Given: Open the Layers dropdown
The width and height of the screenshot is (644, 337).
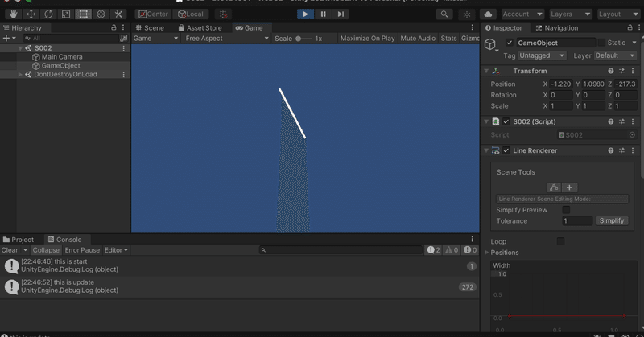Looking at the screenshot, I should [x=571, y=14].
